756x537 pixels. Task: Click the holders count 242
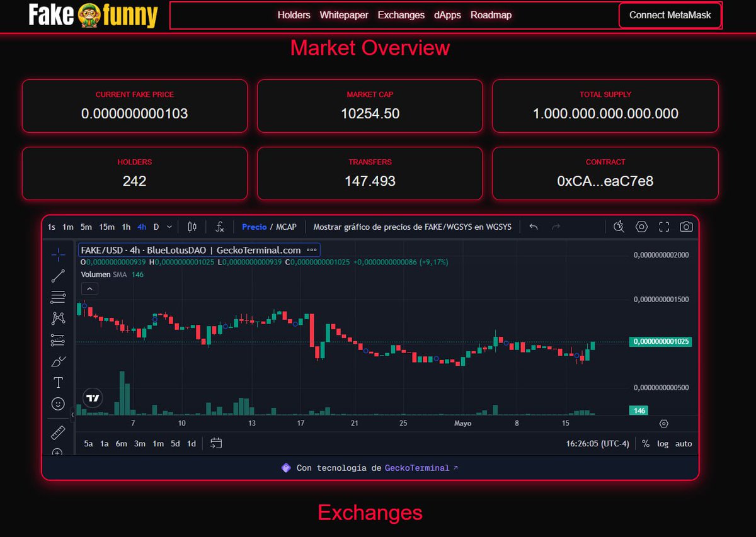coord(135,181)
